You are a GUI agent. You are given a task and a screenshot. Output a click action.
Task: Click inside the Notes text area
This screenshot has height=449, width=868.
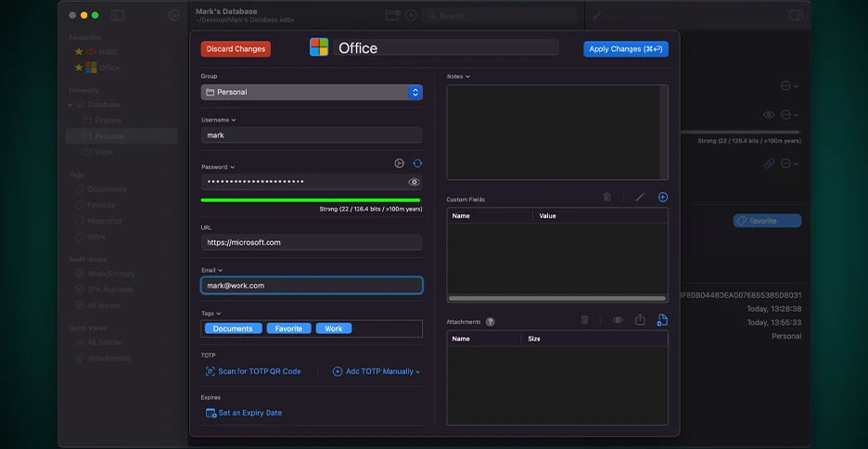pos(553,133)
